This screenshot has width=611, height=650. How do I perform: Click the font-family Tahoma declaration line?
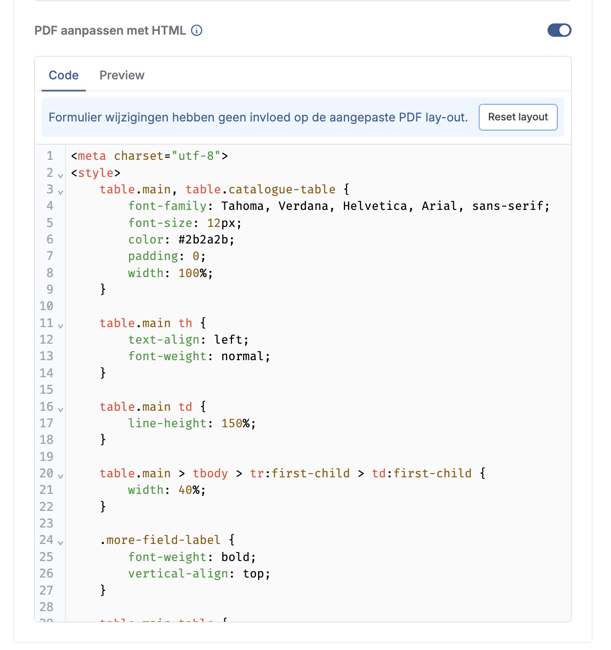pyautogui.click(x=338, y=206)
